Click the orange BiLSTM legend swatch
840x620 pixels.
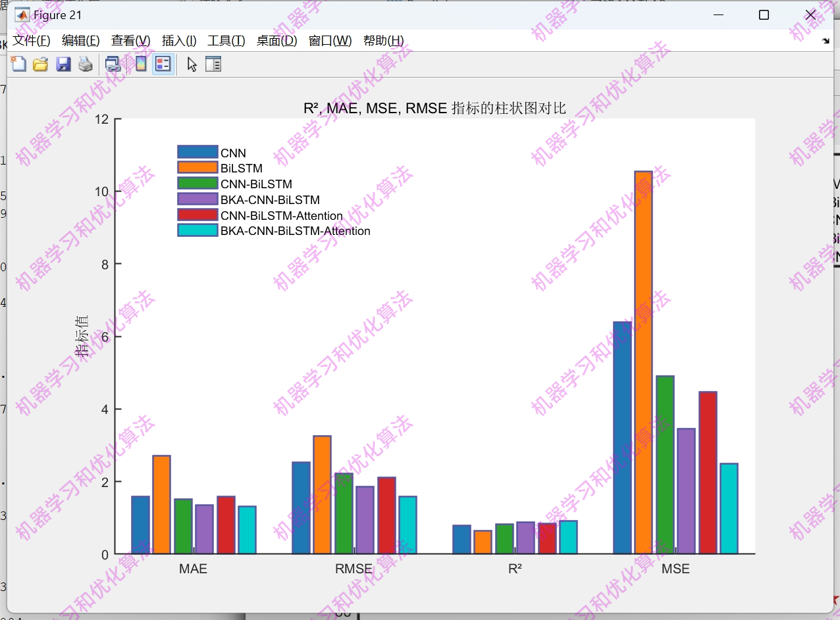tap(197, 167)
